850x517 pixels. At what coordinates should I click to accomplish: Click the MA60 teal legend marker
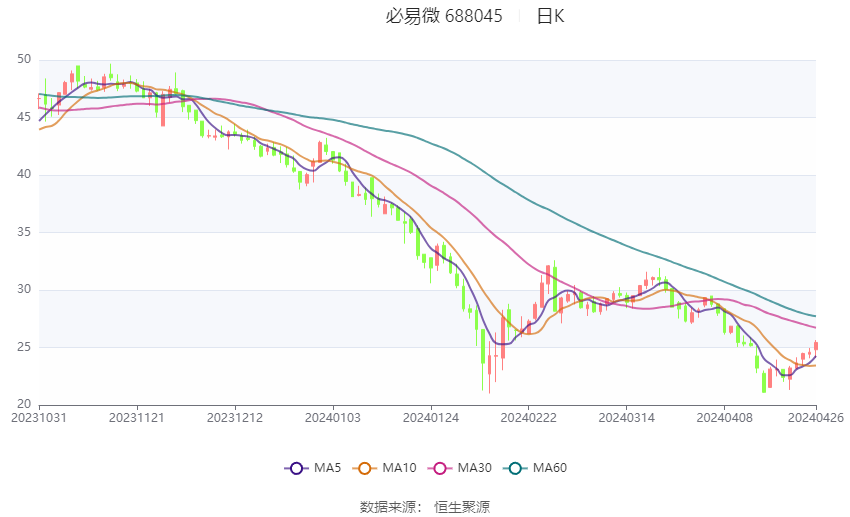515,468
